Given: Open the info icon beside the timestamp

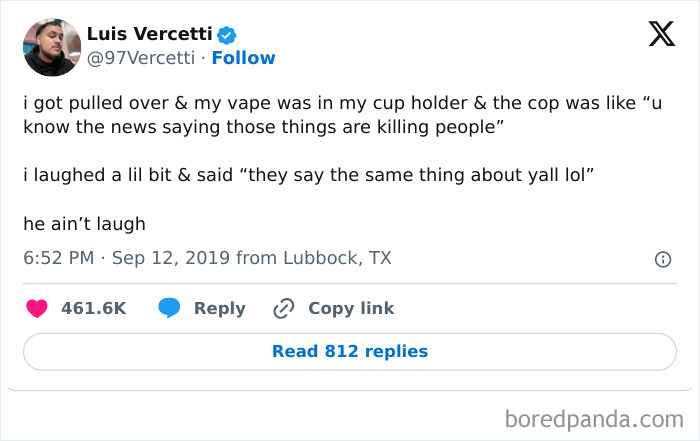Looking at the screenshot, I should tap(661, 259).
